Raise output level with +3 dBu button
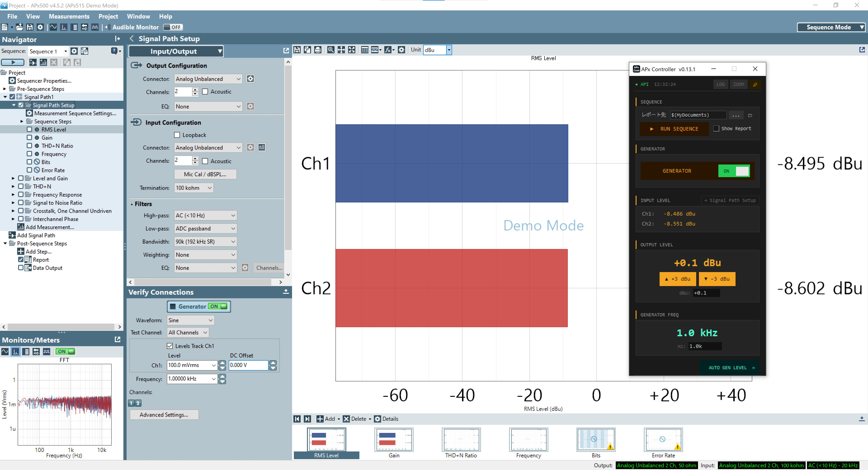Screen dimensions: 868x470 tap(677, 279)
